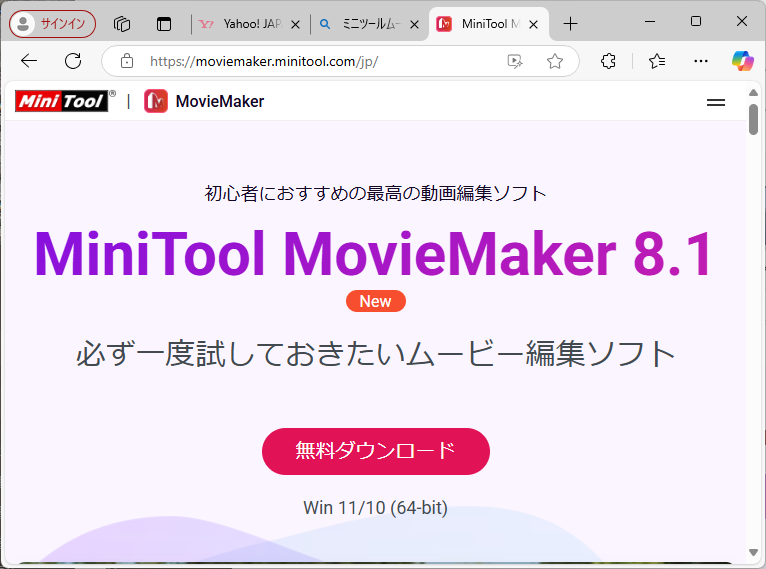Close the MiniTool MovieMaker tab

[533, 24]
